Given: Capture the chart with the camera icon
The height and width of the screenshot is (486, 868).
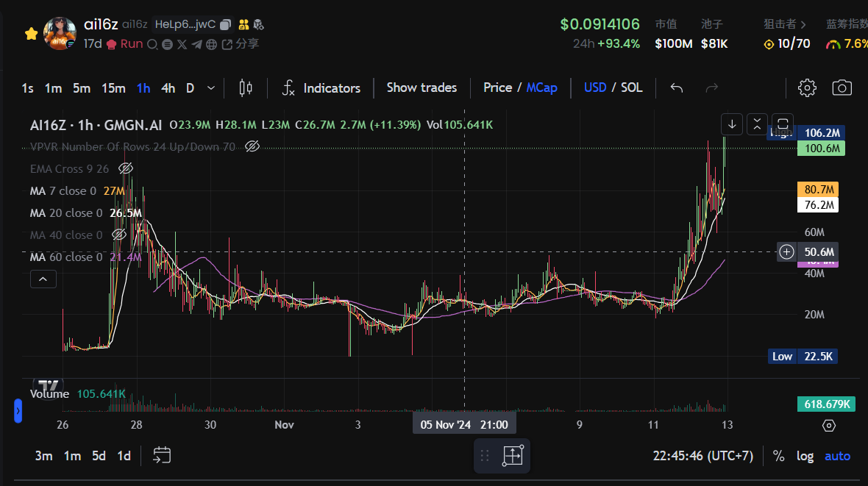Looking at the screenshot, I should tap(842, 87).
